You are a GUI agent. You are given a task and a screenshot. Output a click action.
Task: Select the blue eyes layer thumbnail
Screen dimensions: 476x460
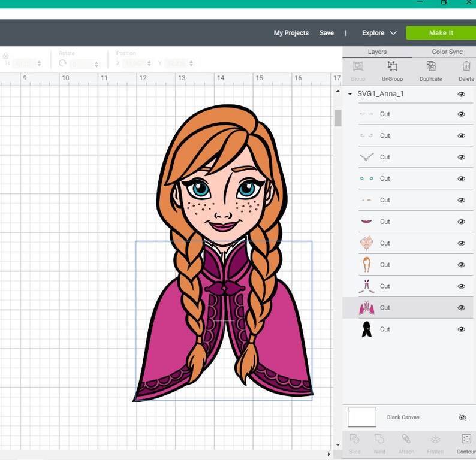click(366, 178)
